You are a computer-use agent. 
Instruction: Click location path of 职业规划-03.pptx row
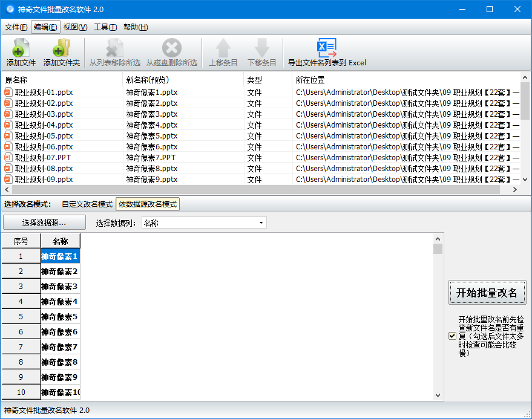(x=407, y=114)
